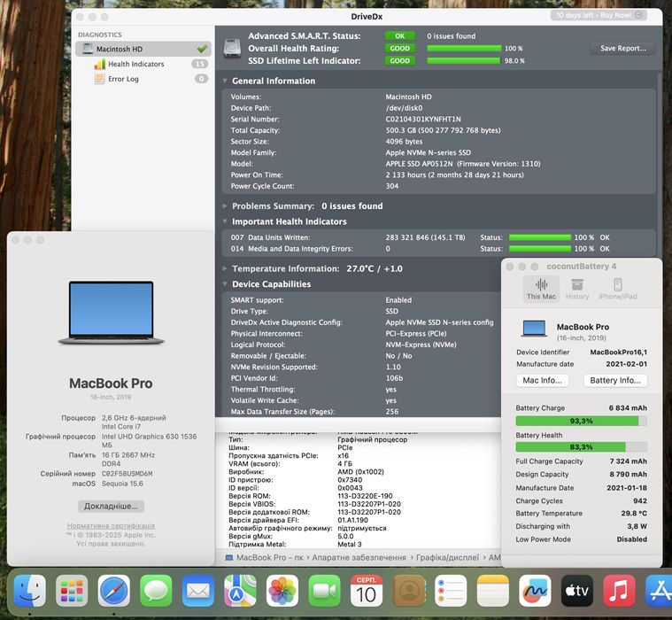This screenshot has height=620, width=672.
Task: Open Contacts from the Dock
Action: pyautogui.click(x=408, y=591)
